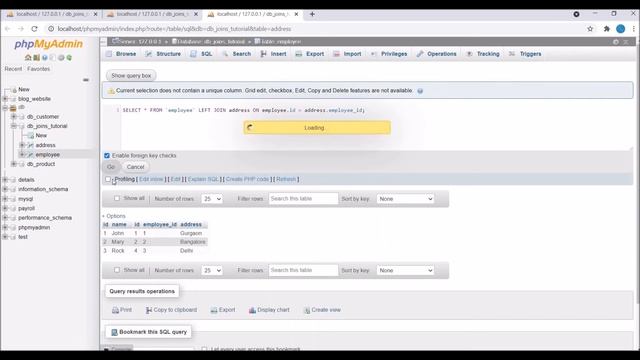640x360 pixels.
Task: Select the payroll database in tree
Action: [27, 209]
